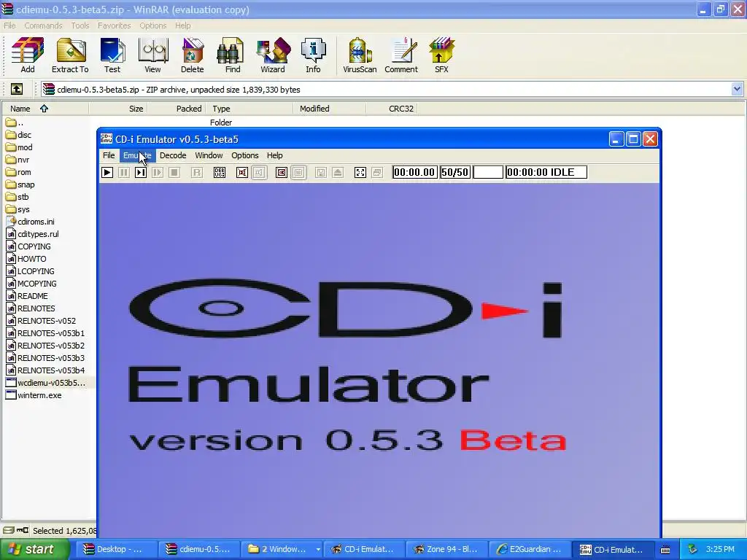This screenshot has width=747, height=560.
Task: Select the snap folder
Action: click(20, 184)
